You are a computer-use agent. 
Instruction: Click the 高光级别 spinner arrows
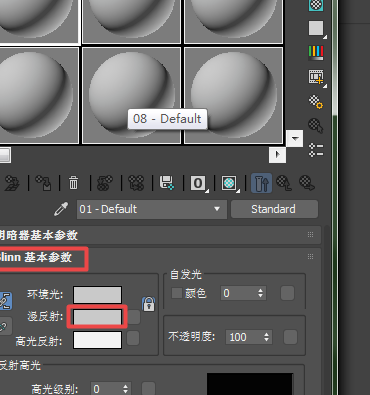(126, 389)
